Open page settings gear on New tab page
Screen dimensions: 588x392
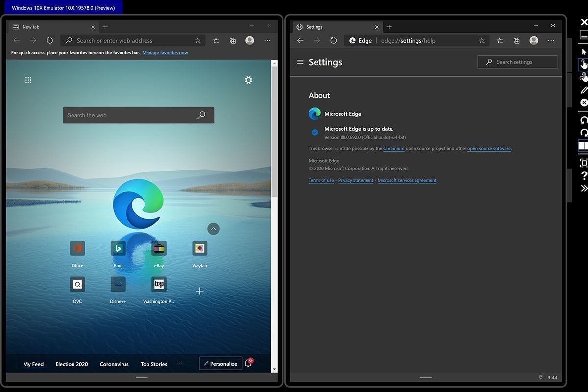pos(248,80)
